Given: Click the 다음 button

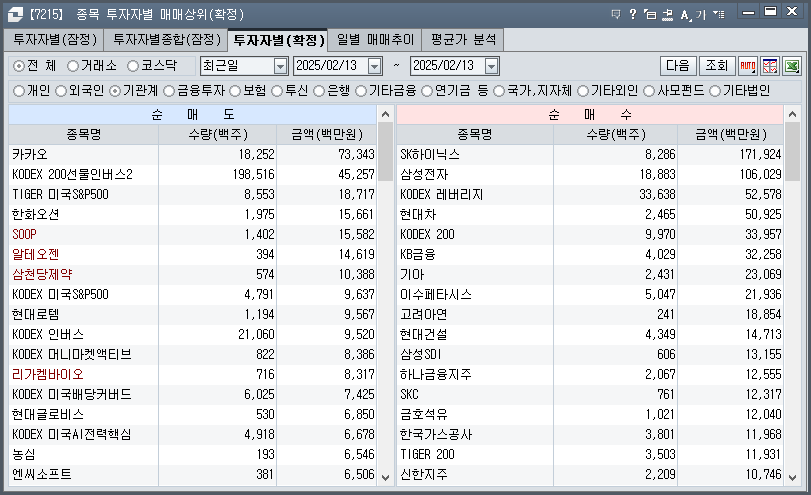Looking at the screenshot, I should pos(678,66).
